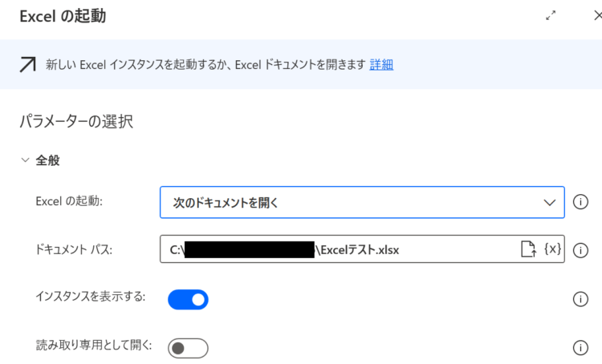Enable the 読み取り専用として開く switch

click(188, 348)
